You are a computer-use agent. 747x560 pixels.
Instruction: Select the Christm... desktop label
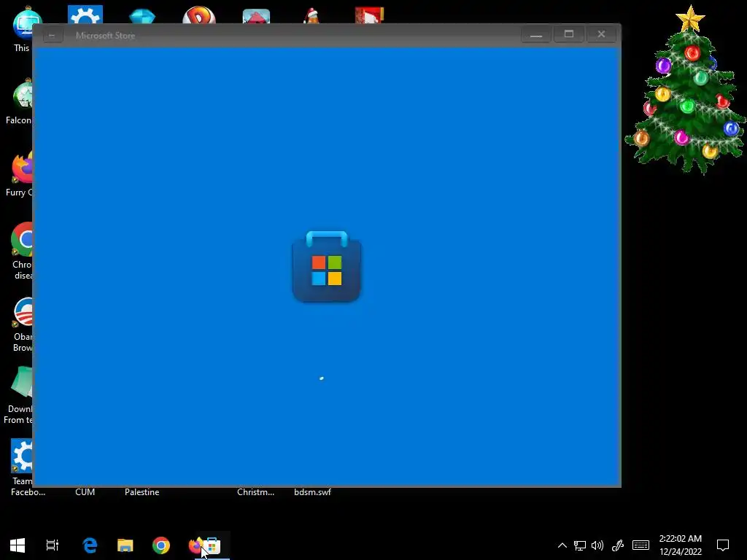pyautogui.click(x=256, y=492)
